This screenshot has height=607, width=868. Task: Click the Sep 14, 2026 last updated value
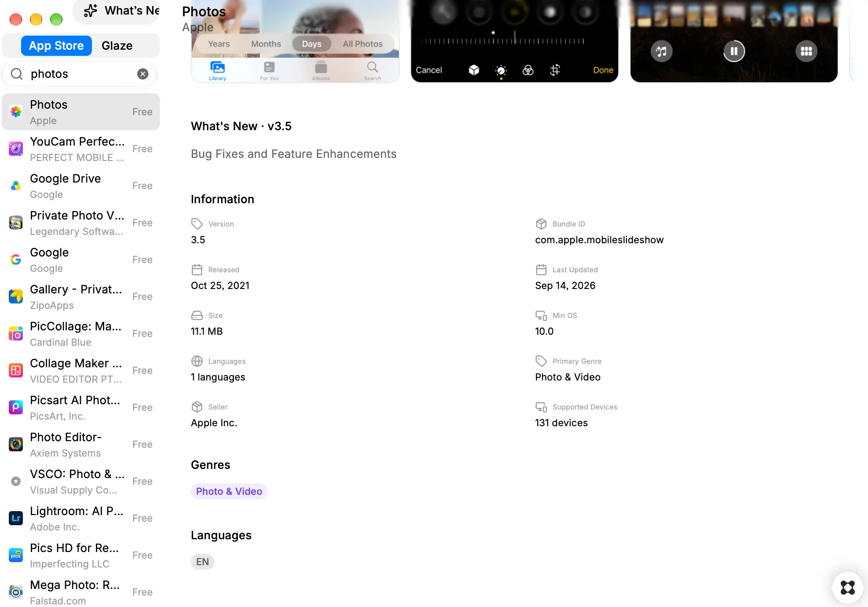click(565, 285)
